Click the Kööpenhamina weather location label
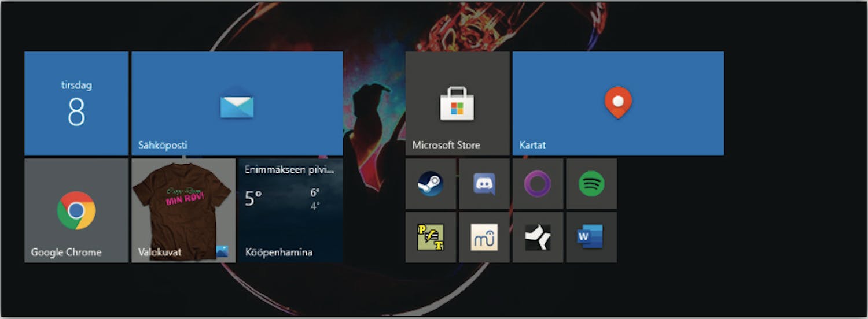Image resolution: width=868 pixels, height=319 pixels. pyautogui.click(x=278, y=253)
